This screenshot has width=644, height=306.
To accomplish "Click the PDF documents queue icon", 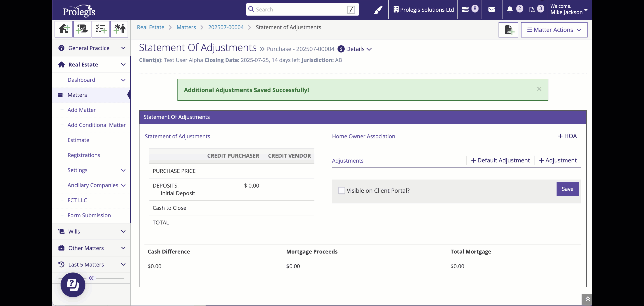I will pyautogui.click(x=532, y=9).
